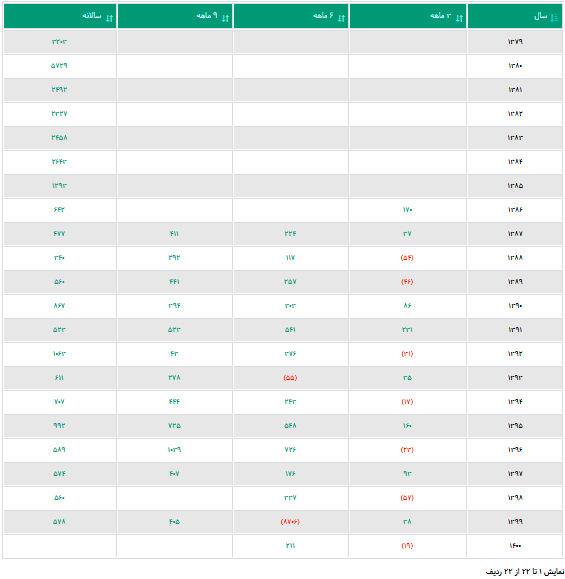Click sort arrows beside ۳ ماهه header
Screen dimensions: 565x579
coord(459,18)
